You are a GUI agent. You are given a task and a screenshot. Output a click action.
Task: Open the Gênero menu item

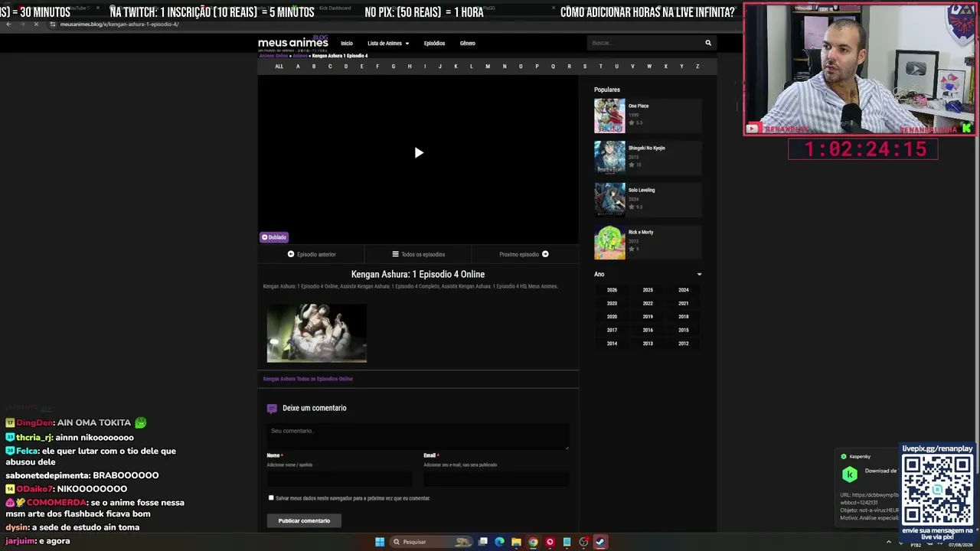click(x=468, y=44)
